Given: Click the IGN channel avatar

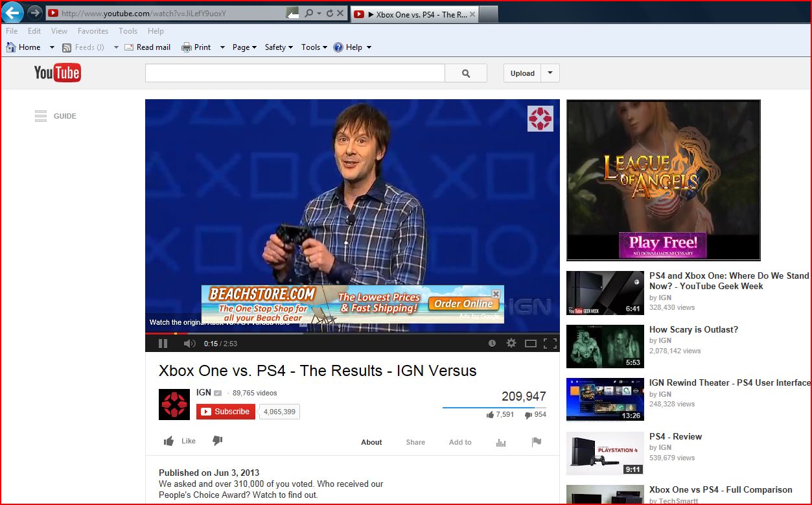Looking at the screenshot, I should 174,405.
